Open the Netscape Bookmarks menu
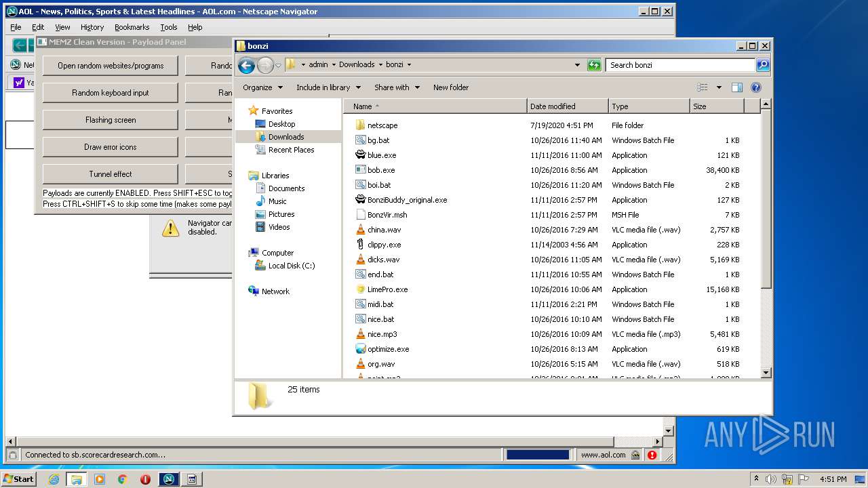Screen dimensions: 868x488 [132, 27]
